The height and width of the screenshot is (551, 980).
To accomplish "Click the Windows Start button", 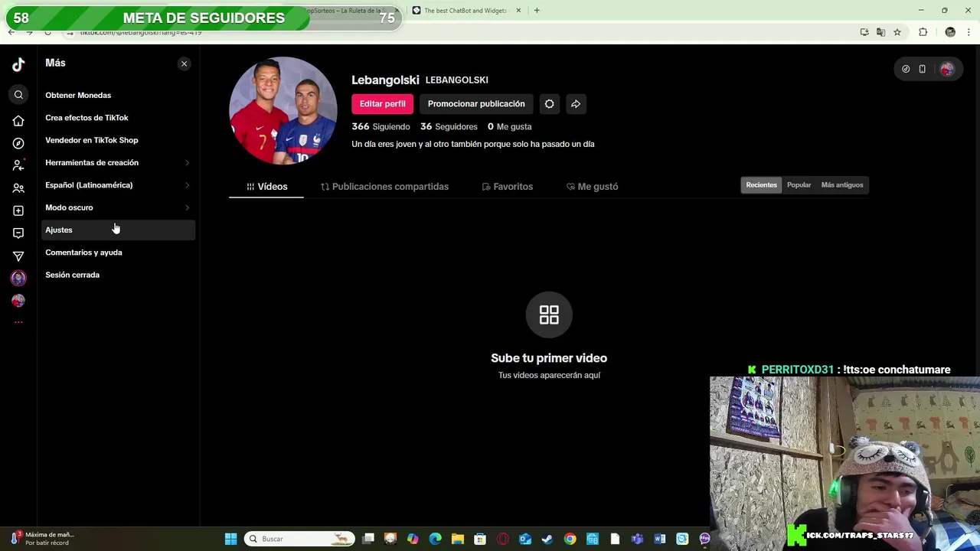I will click(x=230, y=539).
